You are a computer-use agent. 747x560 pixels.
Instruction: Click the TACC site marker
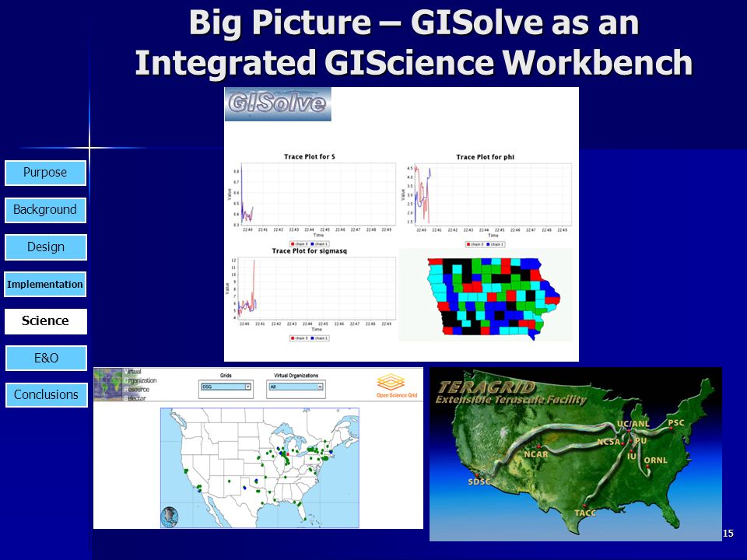pos(584,506)
